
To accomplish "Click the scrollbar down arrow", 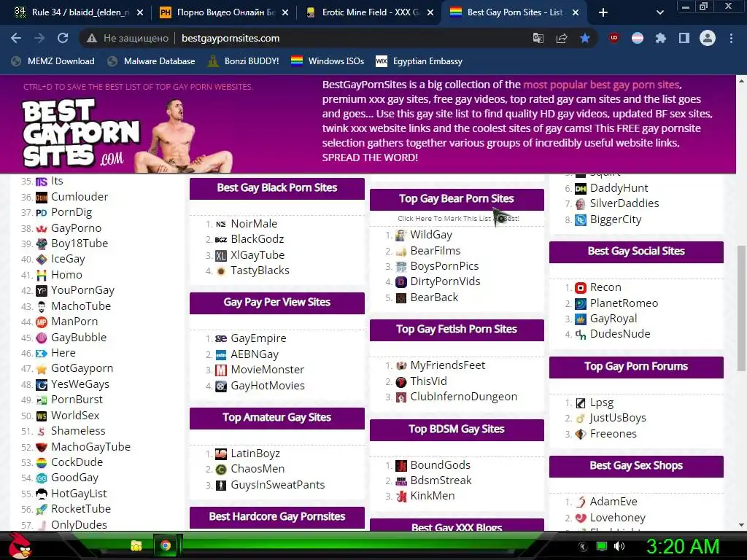I will [x=741, y=525].
